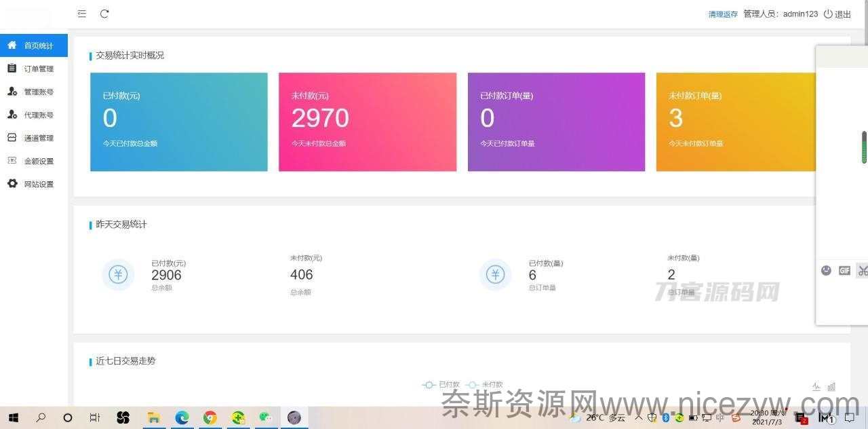The height and width of the screenshot is (429, 868).
Task: Click yesterday's unpaid amount 406
Action: click(302, 275)
